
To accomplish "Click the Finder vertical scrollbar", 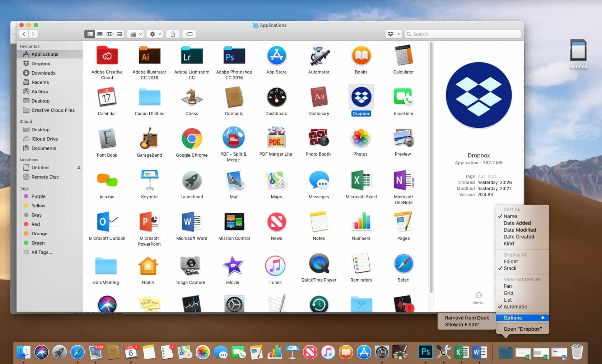I will tap(431, 167).
